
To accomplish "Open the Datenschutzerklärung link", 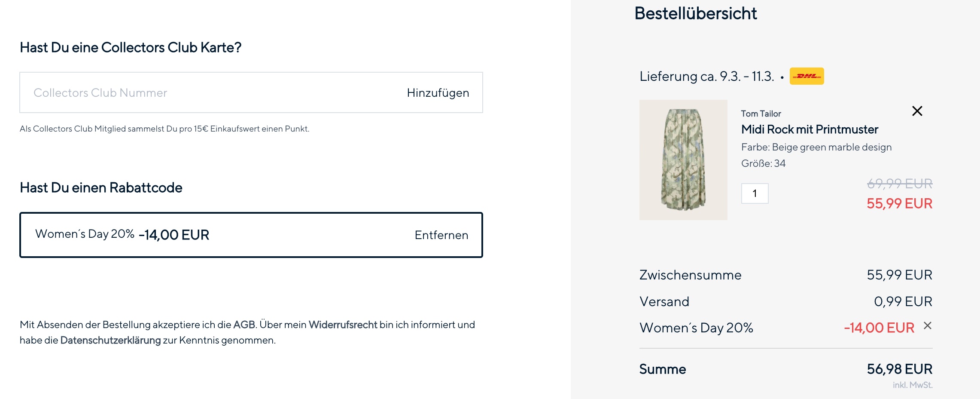I will tap(110, 340).
